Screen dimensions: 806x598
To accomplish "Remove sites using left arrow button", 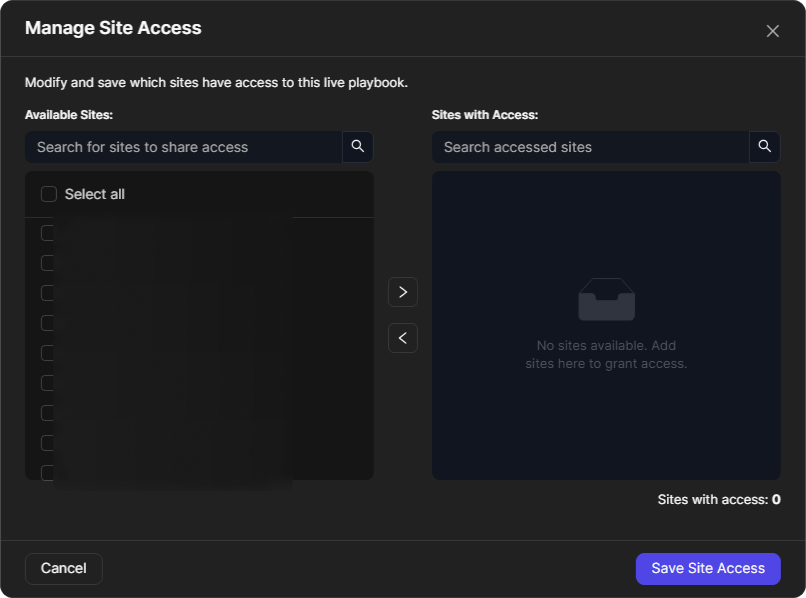I will point(403,338).
